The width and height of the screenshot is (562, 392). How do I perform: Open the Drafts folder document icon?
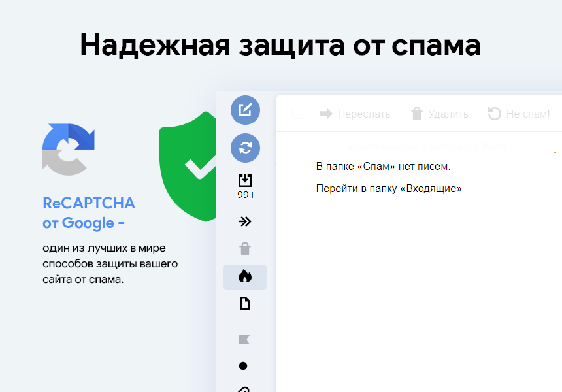(245, 304)
